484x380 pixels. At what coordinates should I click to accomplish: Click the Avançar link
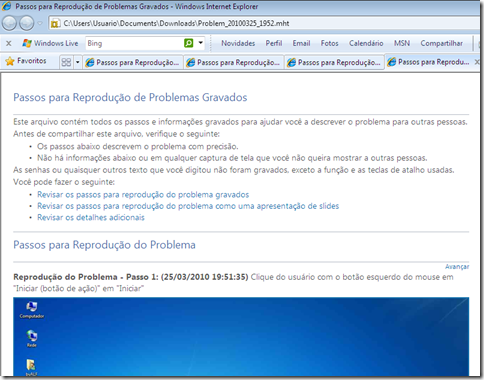(x=457, y=267)
